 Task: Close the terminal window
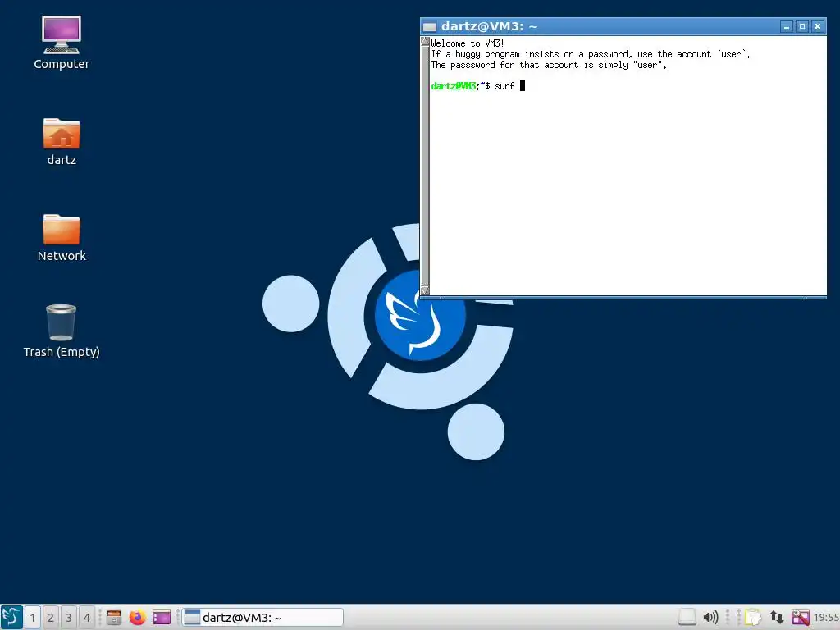pyautogui.click(x=818, y=26)
